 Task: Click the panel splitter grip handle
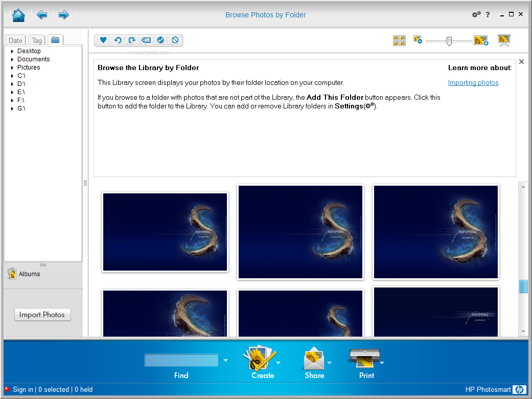tap(85, 183)
